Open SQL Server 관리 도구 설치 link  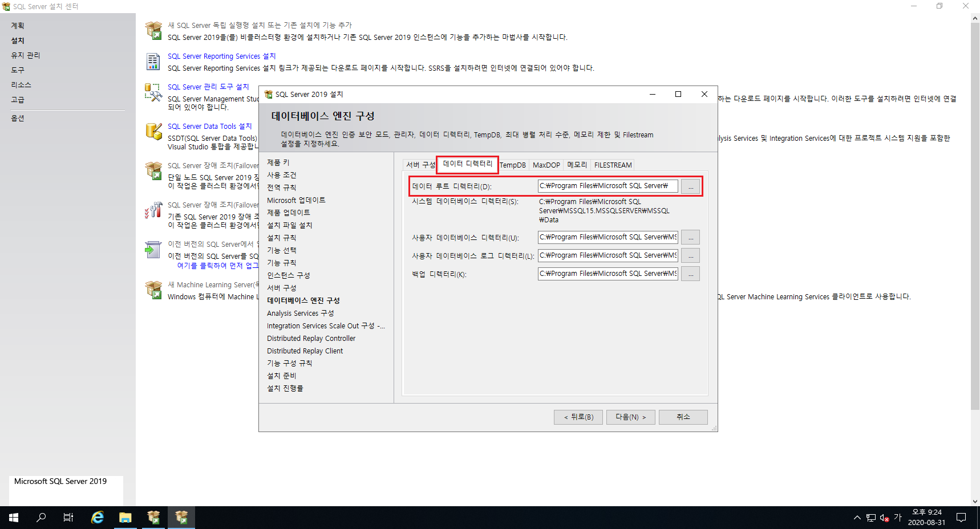tap(208, 87)
